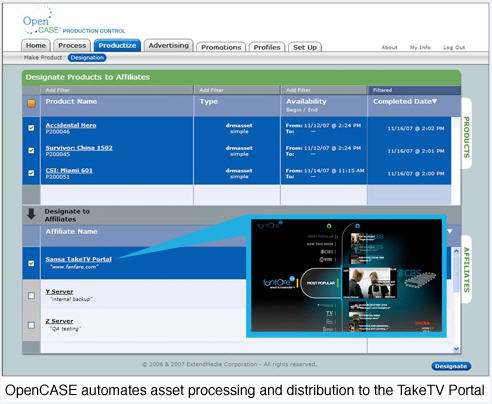Click completed date 11/16/07 @ 2:01 PM

pyautogui.click(x=416, y=151)
